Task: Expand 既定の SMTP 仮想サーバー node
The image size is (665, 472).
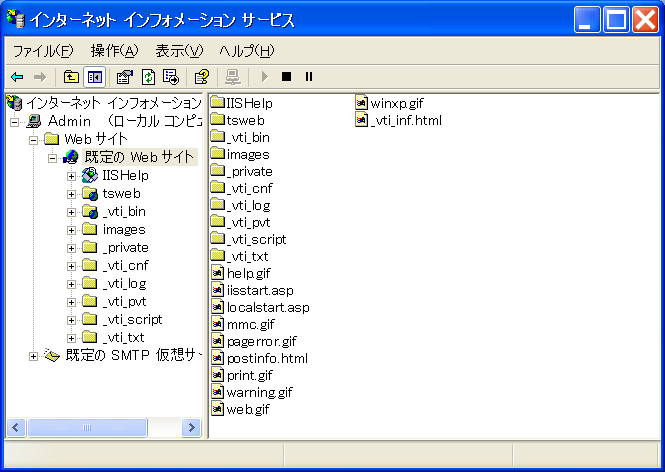Action: [x=34, y=356]
